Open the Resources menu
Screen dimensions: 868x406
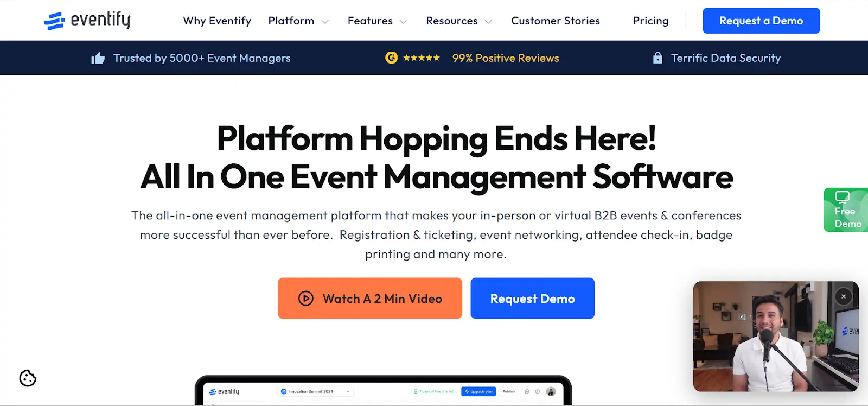[x=452, y=21]
